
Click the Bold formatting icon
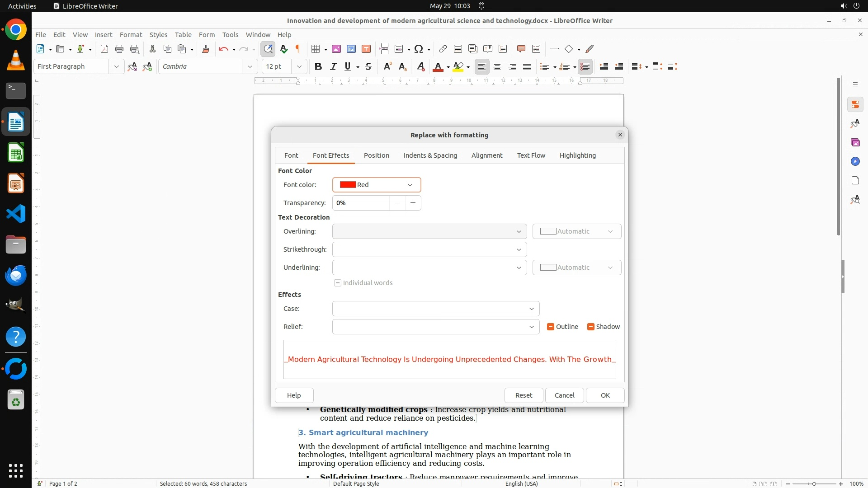[318, 66]
